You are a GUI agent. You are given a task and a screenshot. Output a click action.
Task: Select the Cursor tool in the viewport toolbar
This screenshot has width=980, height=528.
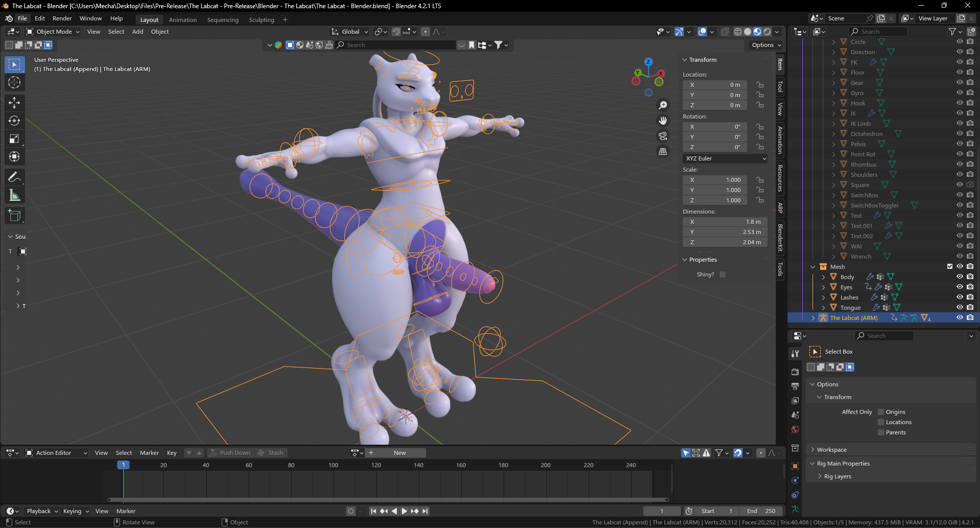click(x=14, y=82)
